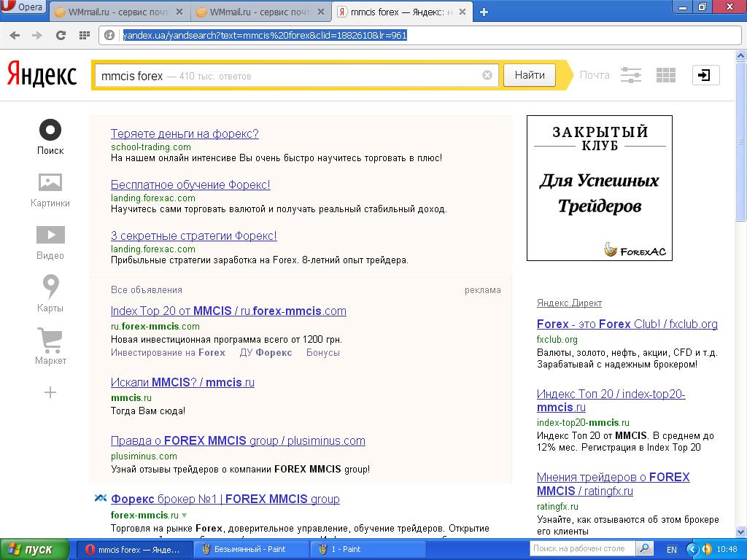
Task: Switch to 1 - Paint taskbar window
Action: tap(368, 549)
